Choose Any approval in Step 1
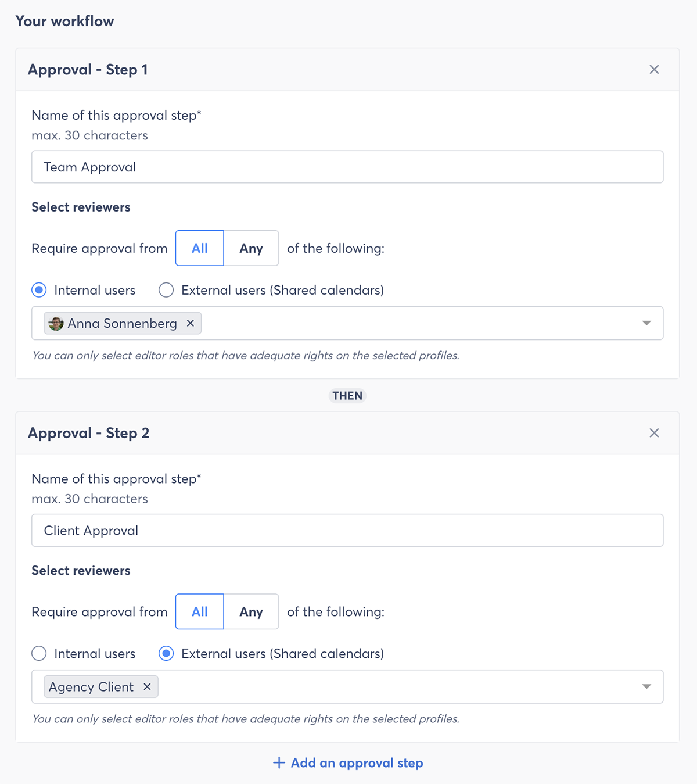The image size is (697, 784). (x=251, y=248)
